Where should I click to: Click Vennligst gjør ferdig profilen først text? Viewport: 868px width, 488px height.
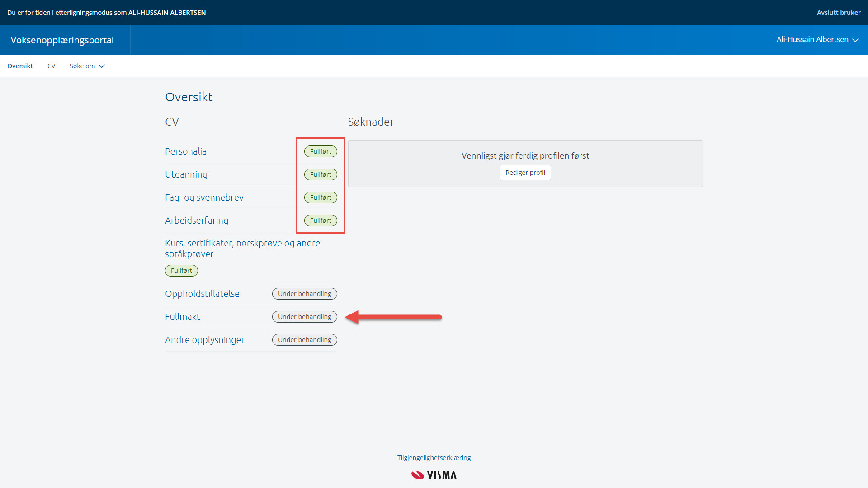pos(525,156)
